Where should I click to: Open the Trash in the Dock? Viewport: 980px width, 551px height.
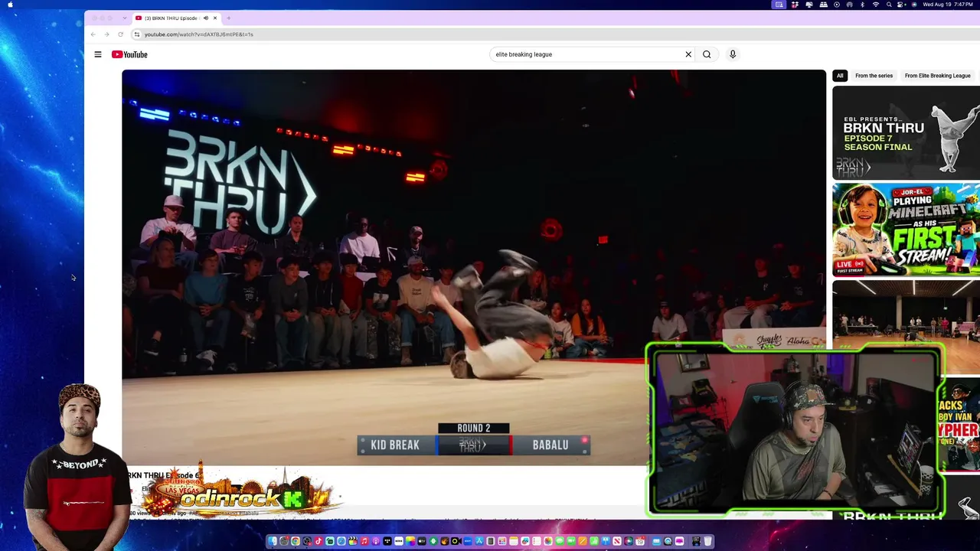click(708, 542)
